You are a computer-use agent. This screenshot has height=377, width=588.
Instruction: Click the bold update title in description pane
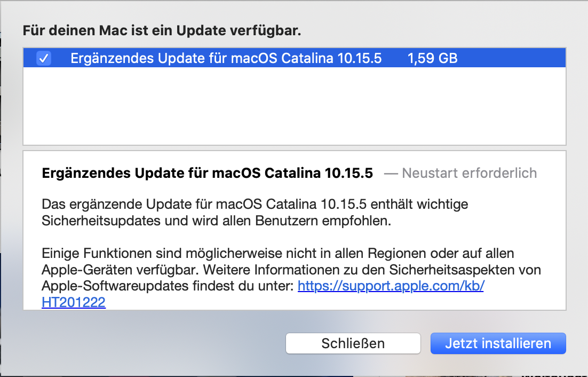(x=207, y=173)
